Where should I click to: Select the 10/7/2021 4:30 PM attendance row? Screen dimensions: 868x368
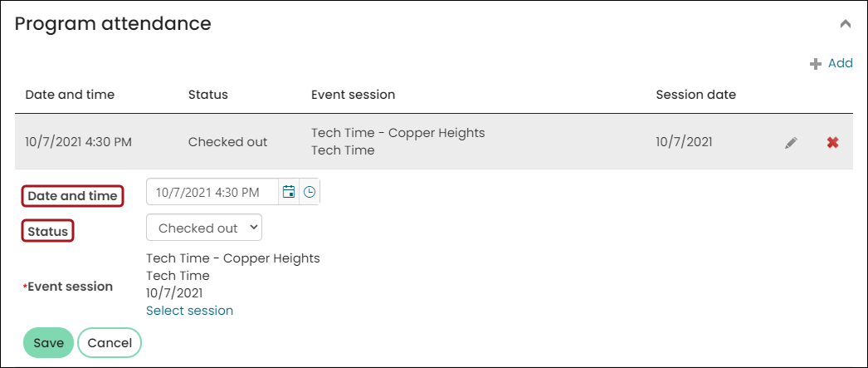pyautogui.click(x=433, y=142)
